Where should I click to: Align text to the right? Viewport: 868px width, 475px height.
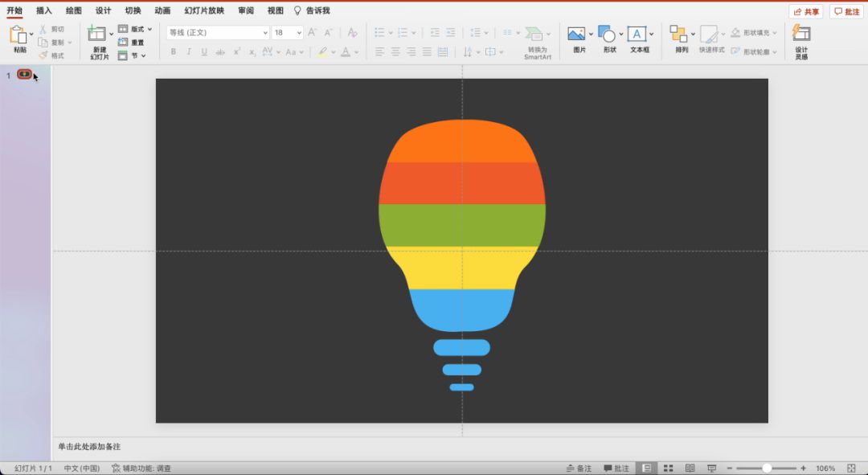pos(411,52)
